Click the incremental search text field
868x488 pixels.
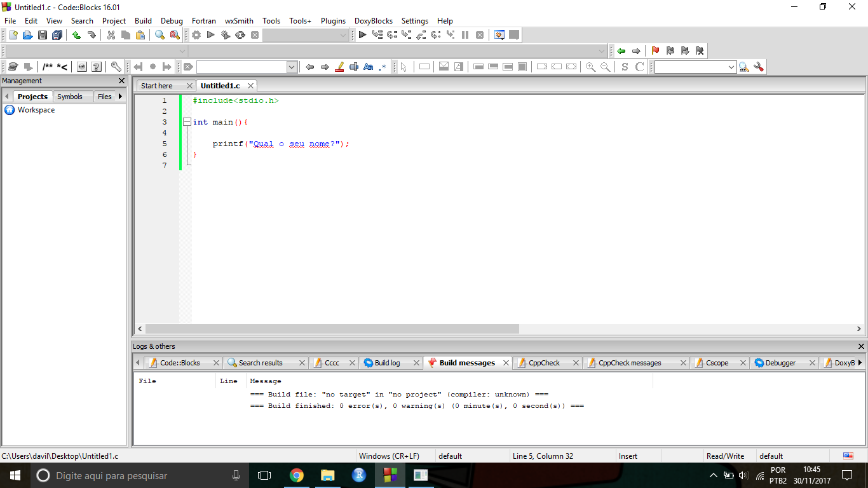coord(242,67)
